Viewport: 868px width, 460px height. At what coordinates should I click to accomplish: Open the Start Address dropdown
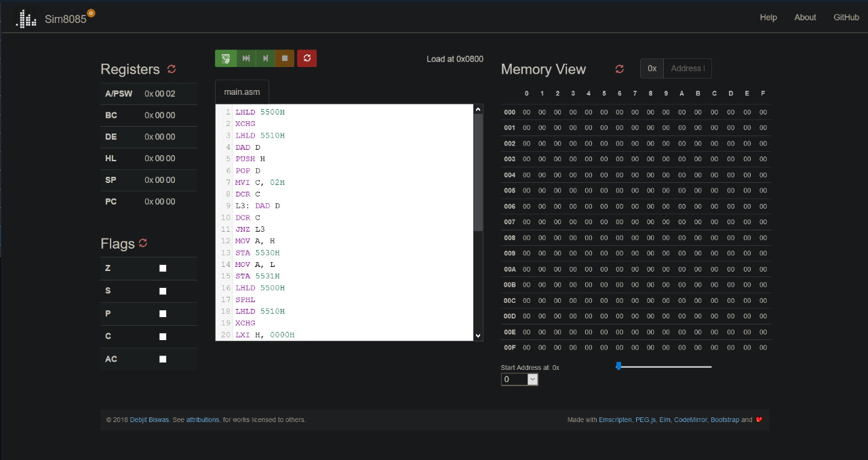pyautogui.click(x=519, y=379)
